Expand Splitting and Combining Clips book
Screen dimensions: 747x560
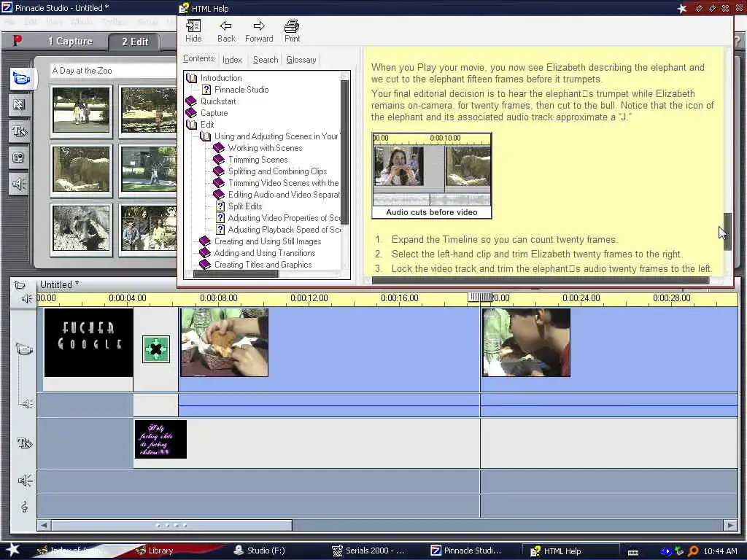(x=219, y=171)
